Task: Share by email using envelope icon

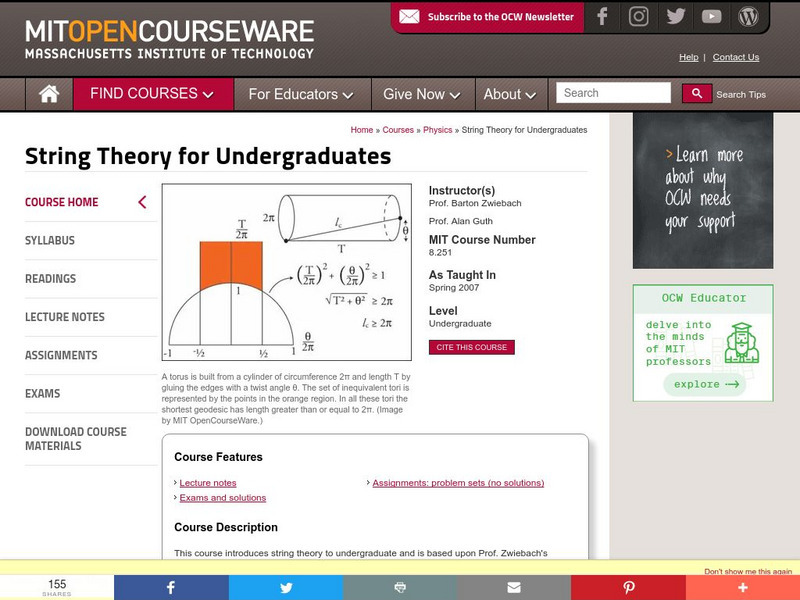Action: pos(514,587)
